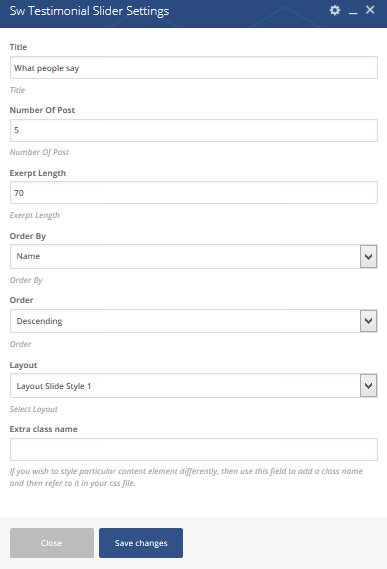Minimize the Testimonial Slider Settings panel
The image size is (387, 569).
point(353,11)
